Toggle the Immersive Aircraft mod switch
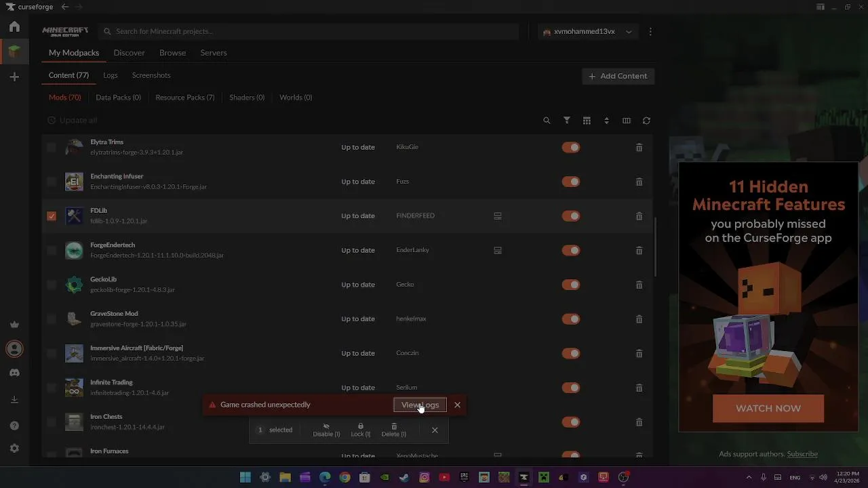The width and height of the screenshot is (868, 488). (x=571, y=353)
